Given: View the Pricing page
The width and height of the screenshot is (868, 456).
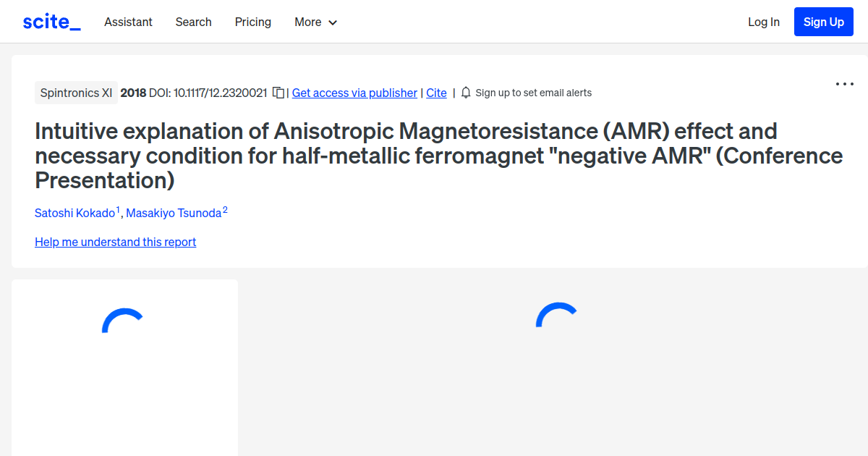Looking at the screenshot, I should click(x=252, y=22).
